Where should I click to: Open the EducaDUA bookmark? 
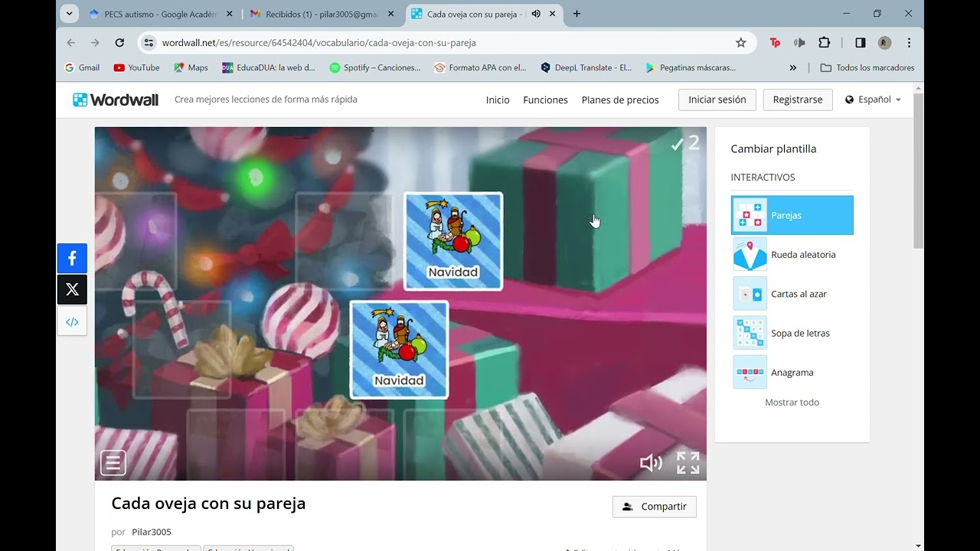pyautogui.click(x=269, y=67)
